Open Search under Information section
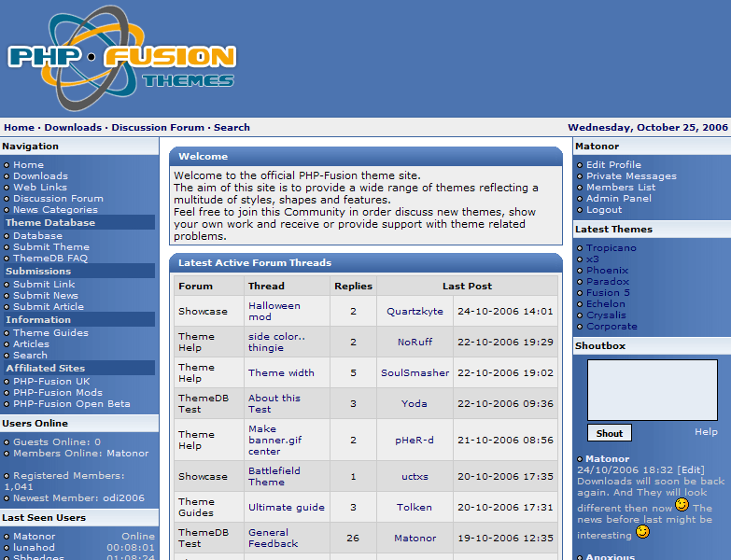The height and width of the screenshot is (560, 731). point(30,355)
